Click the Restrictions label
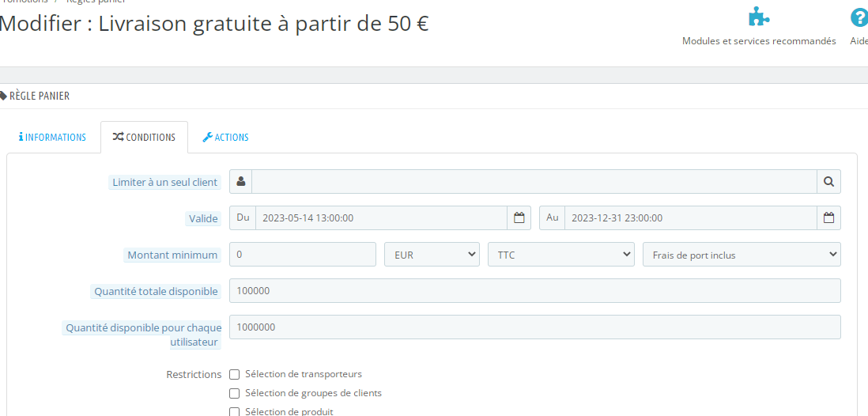Screen dimensions: 868x416 (194, 374)
